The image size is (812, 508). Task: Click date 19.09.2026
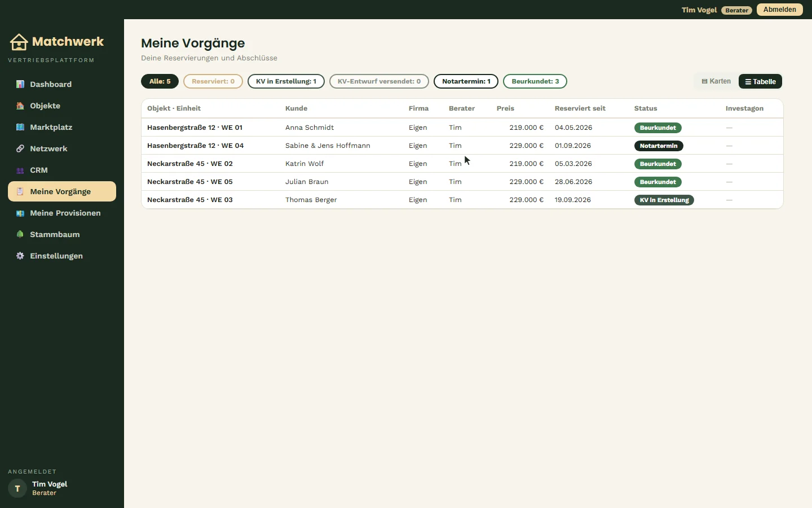point(573,200)
